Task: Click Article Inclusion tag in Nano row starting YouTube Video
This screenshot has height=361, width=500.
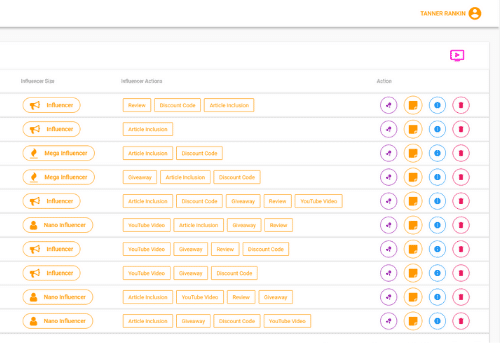Action: pyautogui.click(x=198, y=225)
